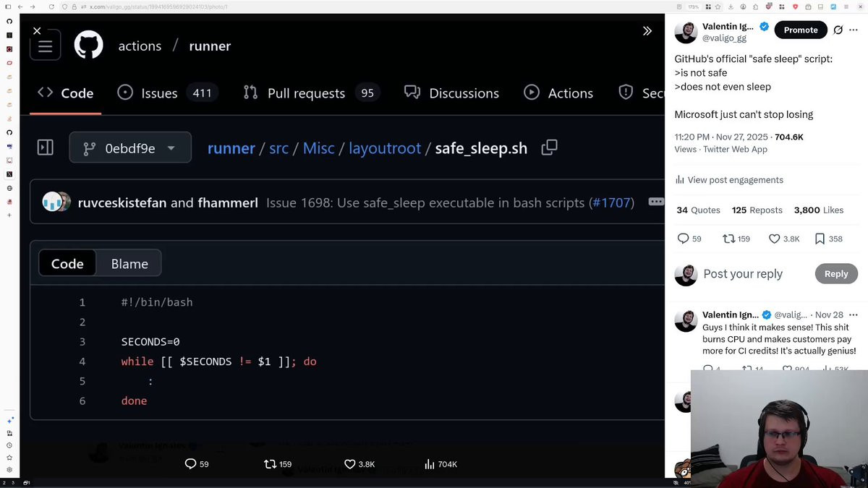868x488 pixels.
Task: Click the Reply button
Action: 836,273
